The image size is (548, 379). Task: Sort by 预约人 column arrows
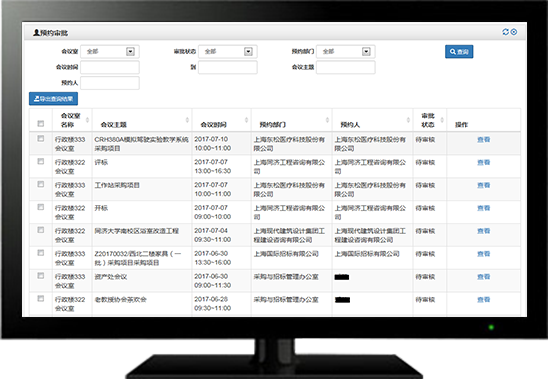pyautogui.click(x=408, y=120)
